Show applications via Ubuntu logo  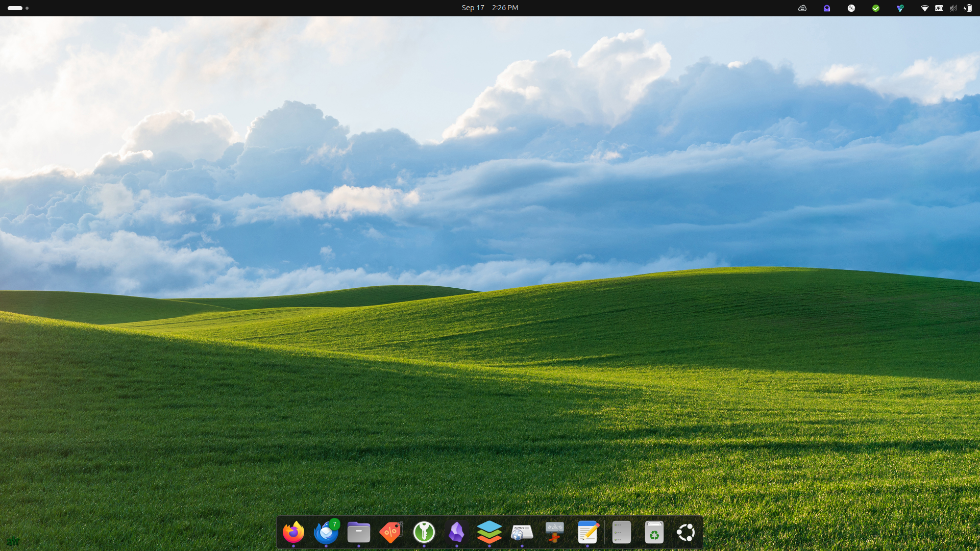tap(686, 533)
